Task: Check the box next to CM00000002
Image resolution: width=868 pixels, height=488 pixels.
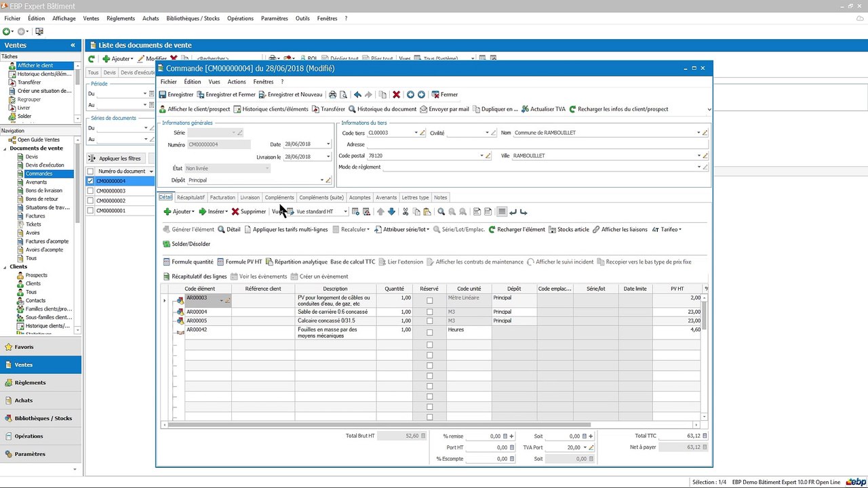Action: 90,201
